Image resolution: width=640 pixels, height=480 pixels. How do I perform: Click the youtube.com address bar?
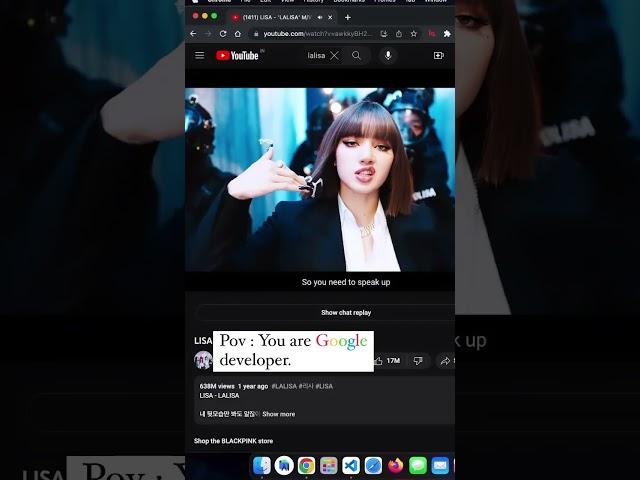pos(318,34)
